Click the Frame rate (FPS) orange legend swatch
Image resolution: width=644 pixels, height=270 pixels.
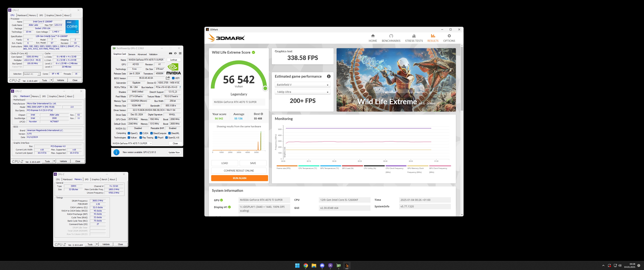[x=287, y=166]
